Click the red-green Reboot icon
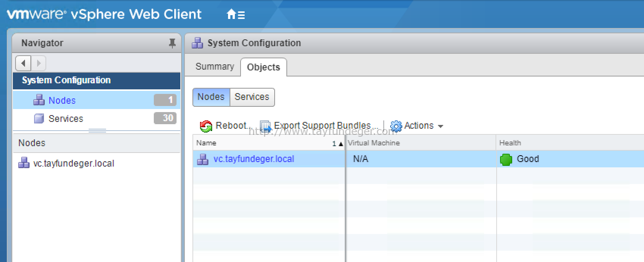644x262 pixels. point(206,126)
